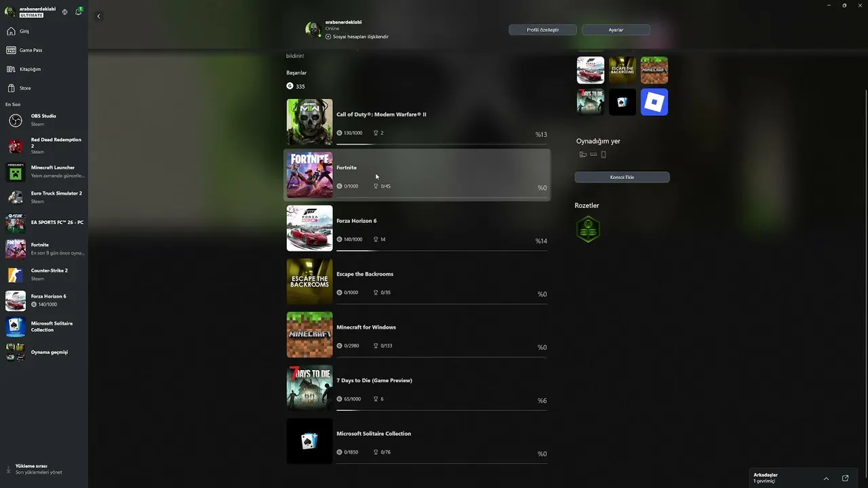This screenshot has height=488, width=868.
Task: Click the %13 completion for Call of Duty
Action: 541,134
